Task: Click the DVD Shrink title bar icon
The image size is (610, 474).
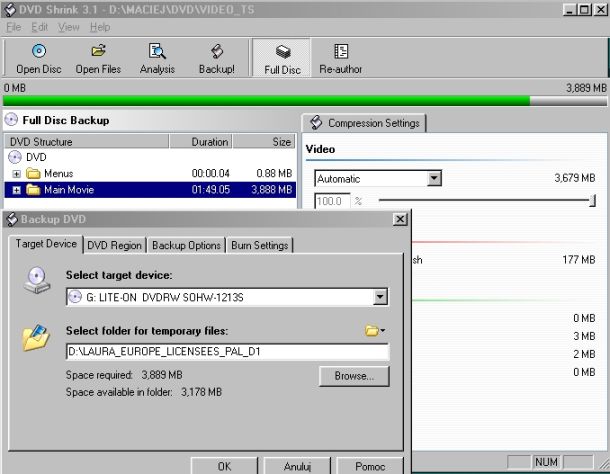Action: coord(10,9)
